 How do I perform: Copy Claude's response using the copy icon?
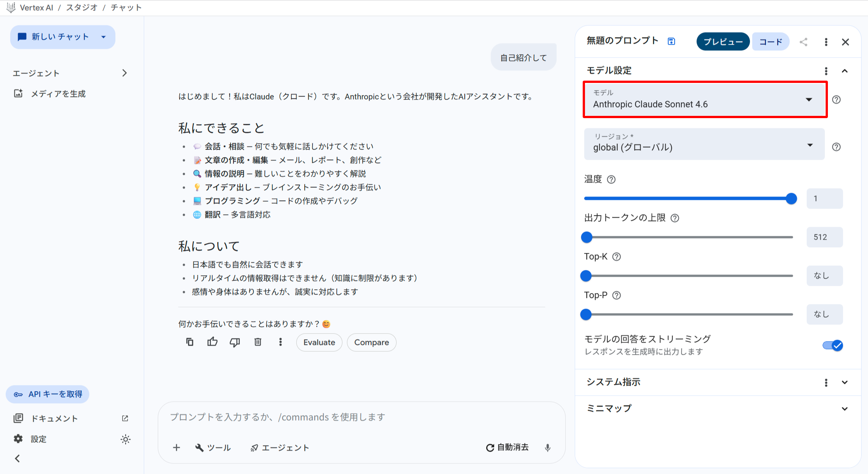pyautogui.click(x=190, y=342)
